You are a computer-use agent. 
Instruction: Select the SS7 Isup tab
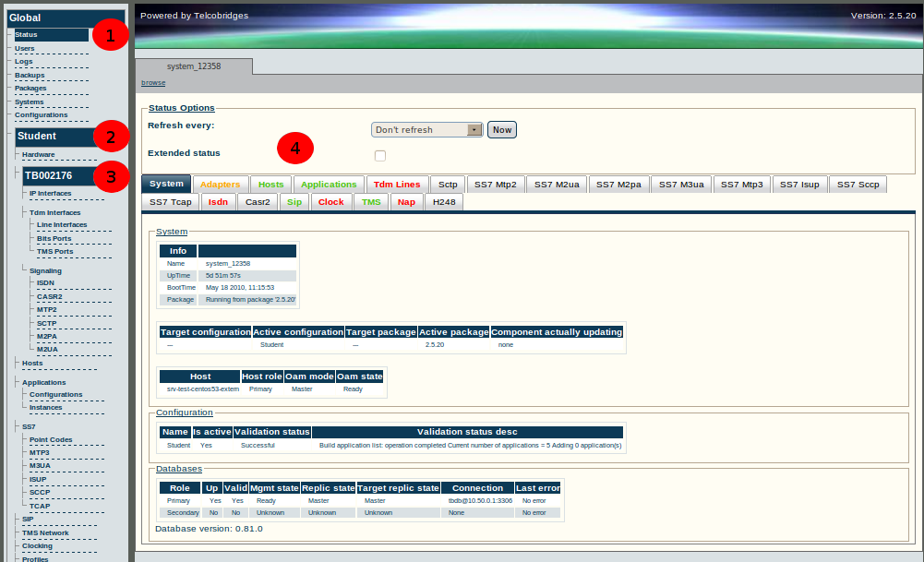pyautogui.click(x=799, y=185)
